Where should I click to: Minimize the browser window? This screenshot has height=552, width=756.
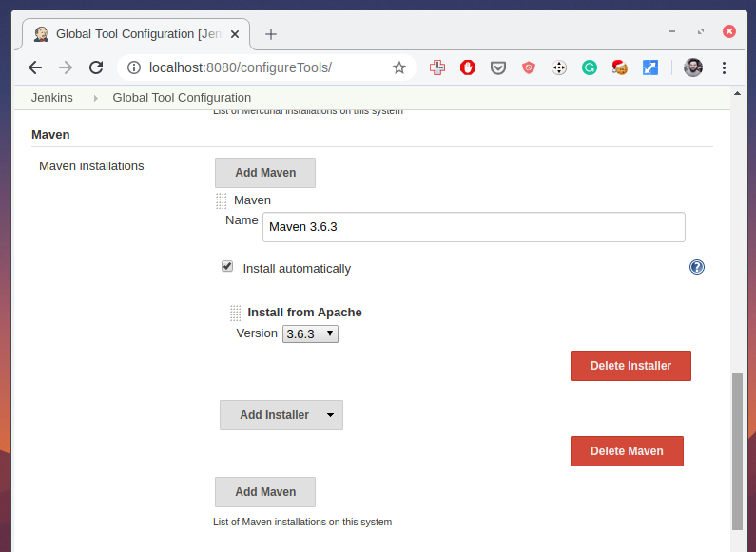point(672,31)
